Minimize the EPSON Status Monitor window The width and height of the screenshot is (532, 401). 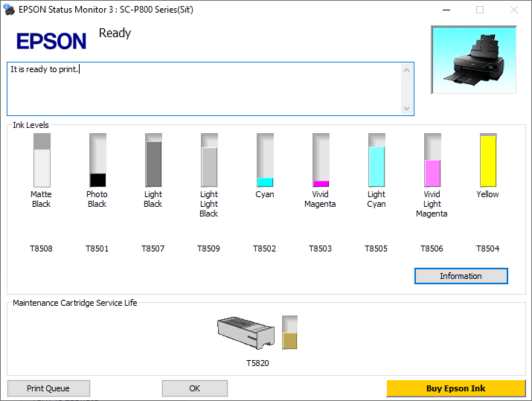click(446, 10)
